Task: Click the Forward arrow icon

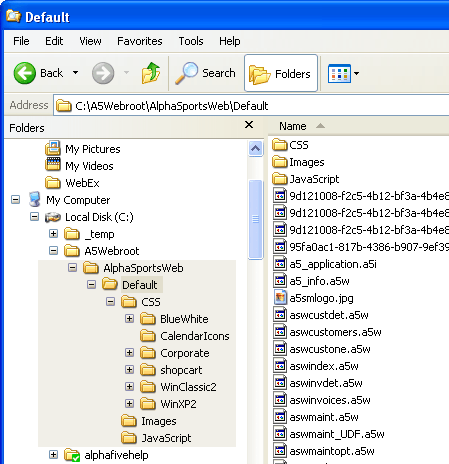Action: tap(103, 73)
